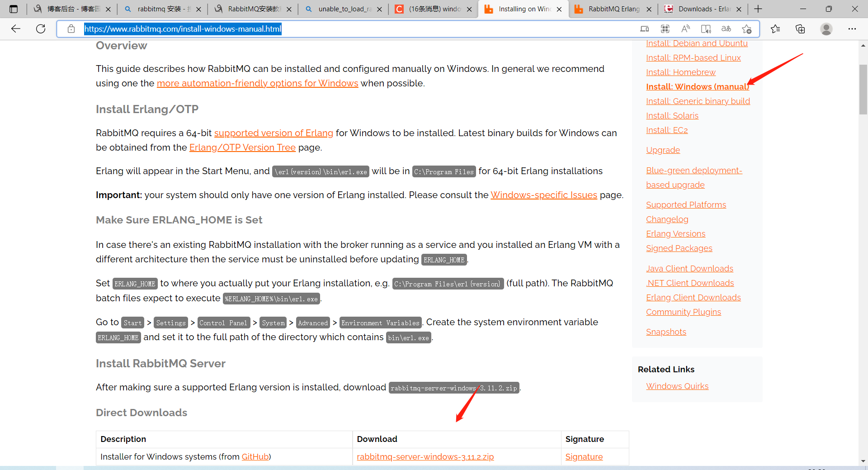Click the browser back arrow

[16, 29]
